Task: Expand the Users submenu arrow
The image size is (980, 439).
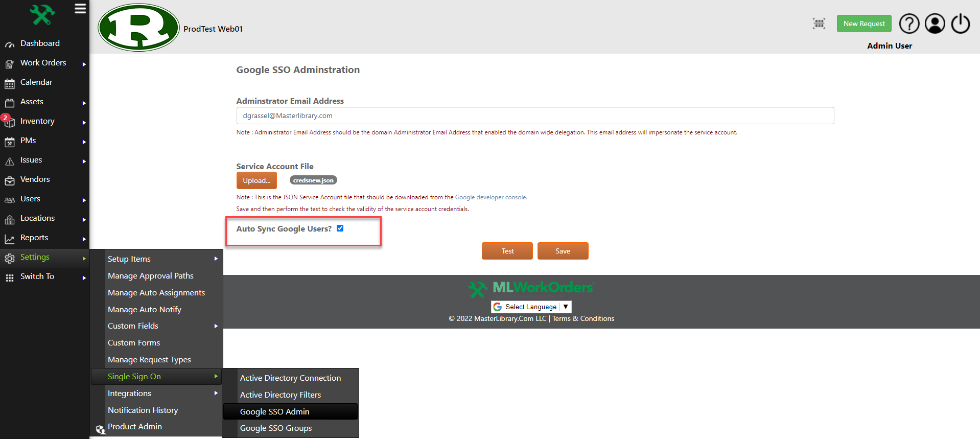Action: click(x=84, y=200)
